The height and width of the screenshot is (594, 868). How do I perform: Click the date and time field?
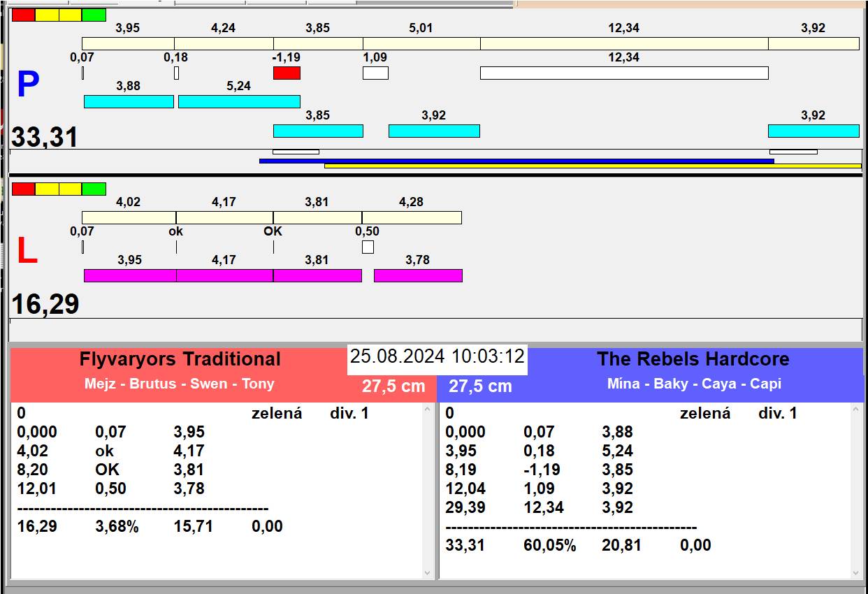[437, 356]
